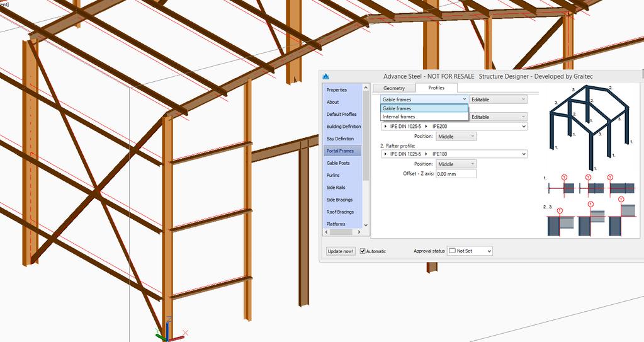Open column Position Middle dropdown under IPE200
Screen dimensions: 644x342
456,136
